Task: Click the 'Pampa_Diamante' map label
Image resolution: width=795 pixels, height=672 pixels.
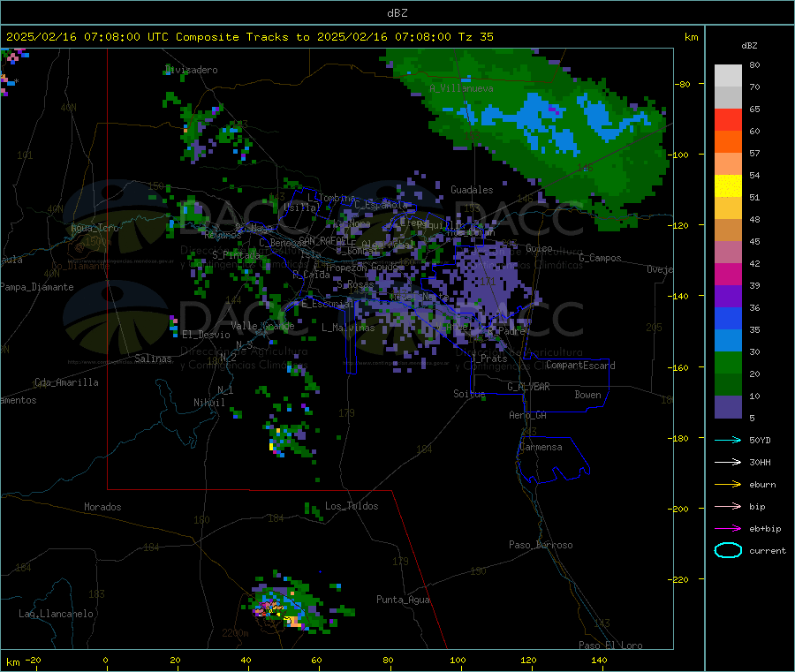Action: [37, 287]
